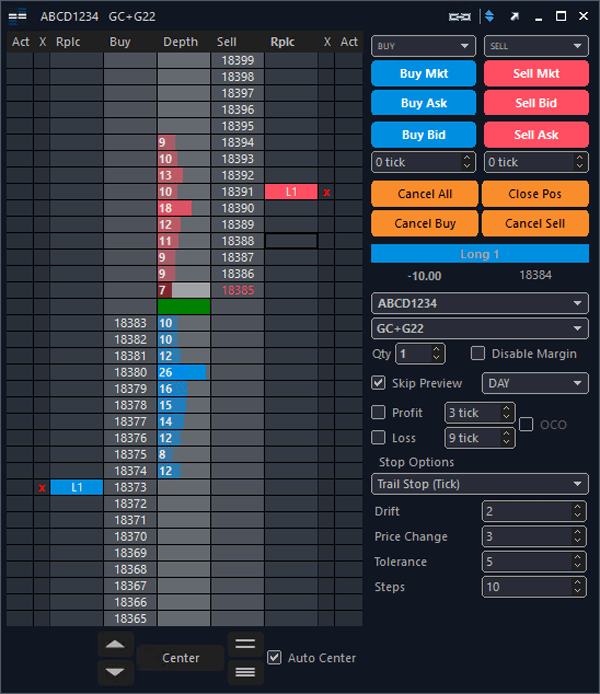Viewport: 600px width, 694px height.
Task: Click the -10.00 P&L value
Action: [x=424, y=276]
